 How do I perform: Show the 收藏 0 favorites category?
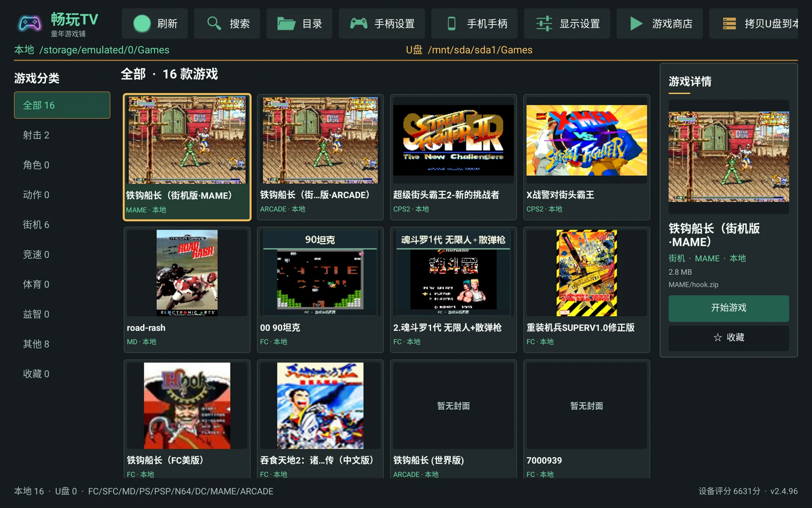(x=62, y=374)
